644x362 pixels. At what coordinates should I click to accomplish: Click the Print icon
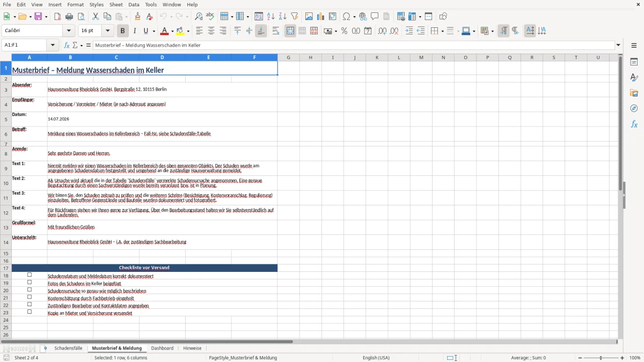[x=69, y=17]
